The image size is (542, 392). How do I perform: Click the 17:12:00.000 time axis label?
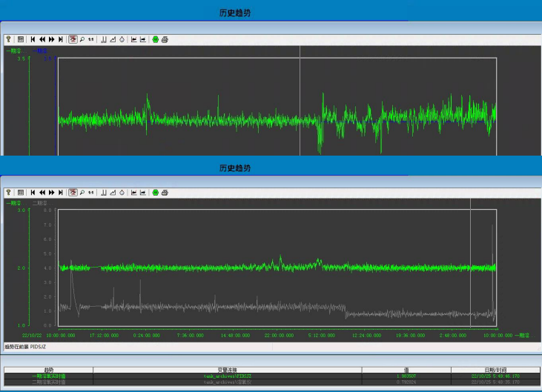(104, 336)
